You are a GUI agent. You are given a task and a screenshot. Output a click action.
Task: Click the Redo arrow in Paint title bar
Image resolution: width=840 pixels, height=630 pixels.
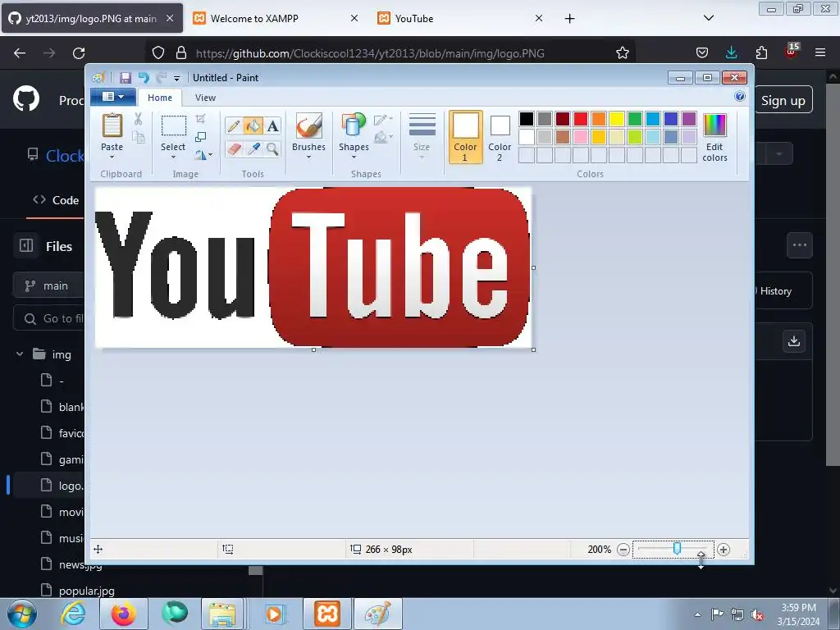click(162, 78)
